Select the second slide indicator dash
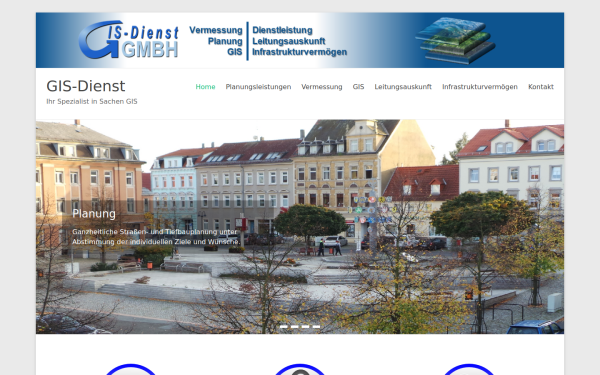This screenshot has height=375, width=600. [294, 327]
